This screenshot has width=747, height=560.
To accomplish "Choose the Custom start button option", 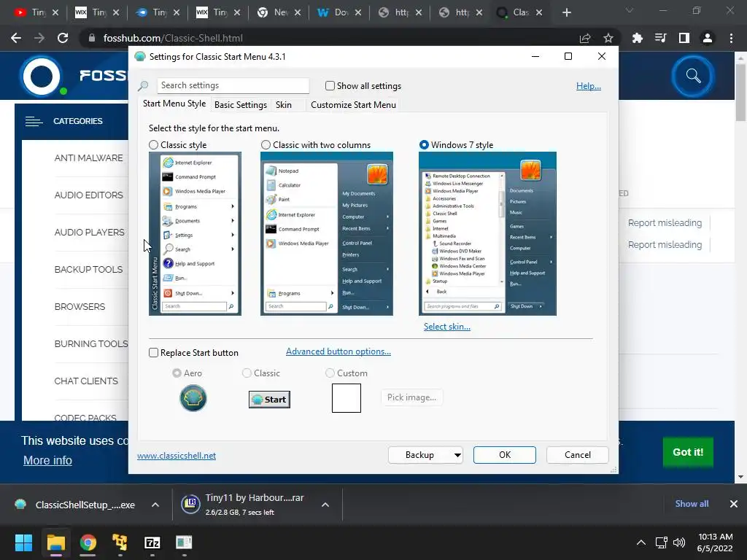I will (330, 373).
